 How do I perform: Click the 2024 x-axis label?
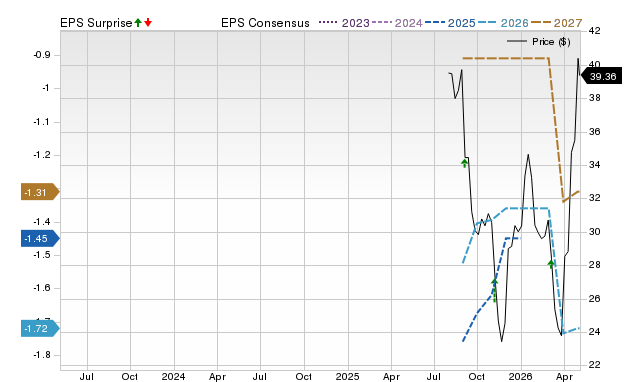(x=173, y=376)
